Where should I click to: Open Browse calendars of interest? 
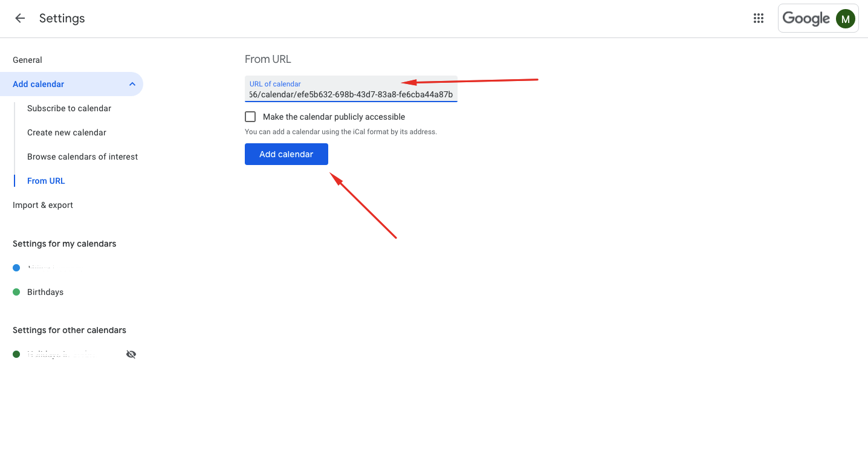click(x=82, y=157)
